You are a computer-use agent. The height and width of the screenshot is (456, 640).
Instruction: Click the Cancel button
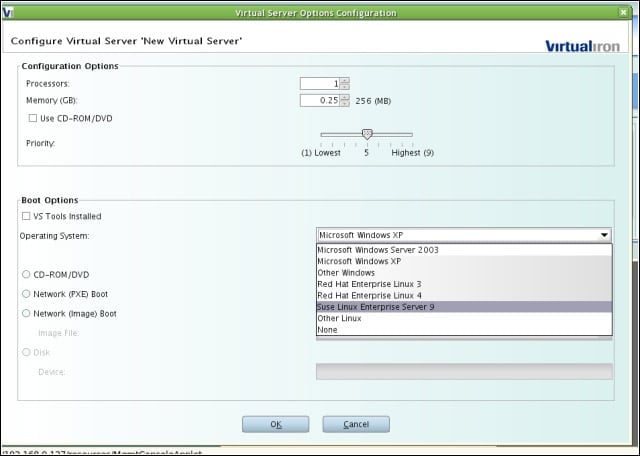pyautogui.click(x=356, y=424)
